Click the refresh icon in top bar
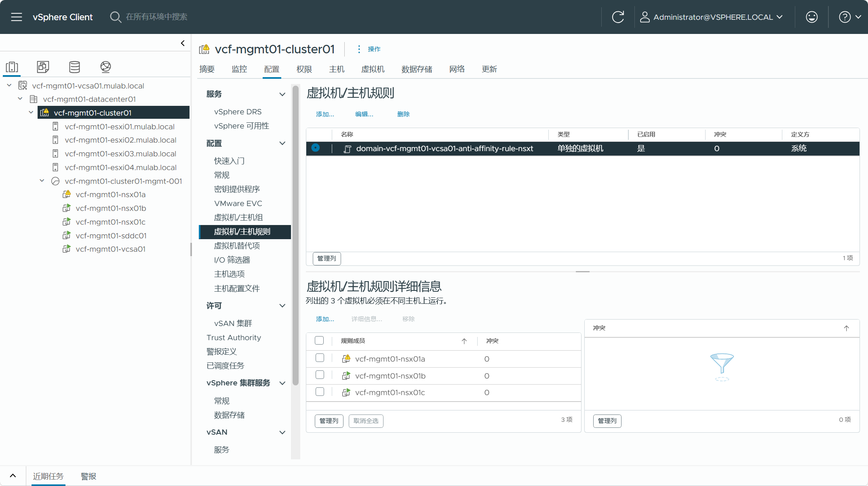868x486 pixels. [618, 17]
